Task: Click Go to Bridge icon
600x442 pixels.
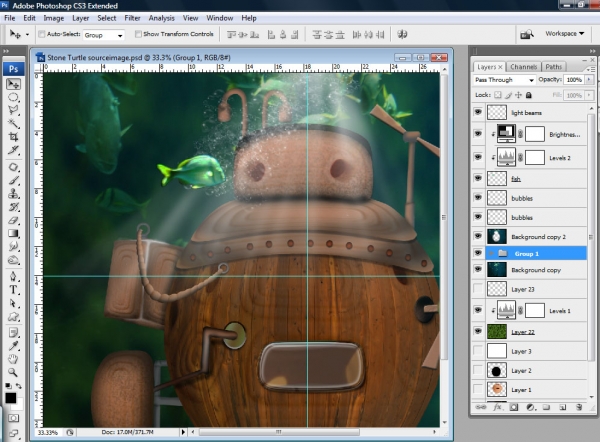Action: click(x=527, y=34)
